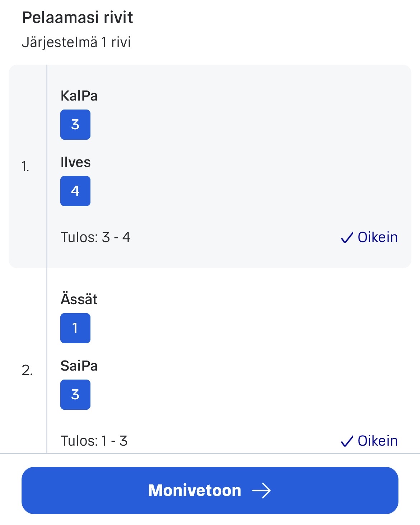Click checkmark icon for Ässät–SaiPa result
Screen dimensions: 420x525
tap(347, 441)
